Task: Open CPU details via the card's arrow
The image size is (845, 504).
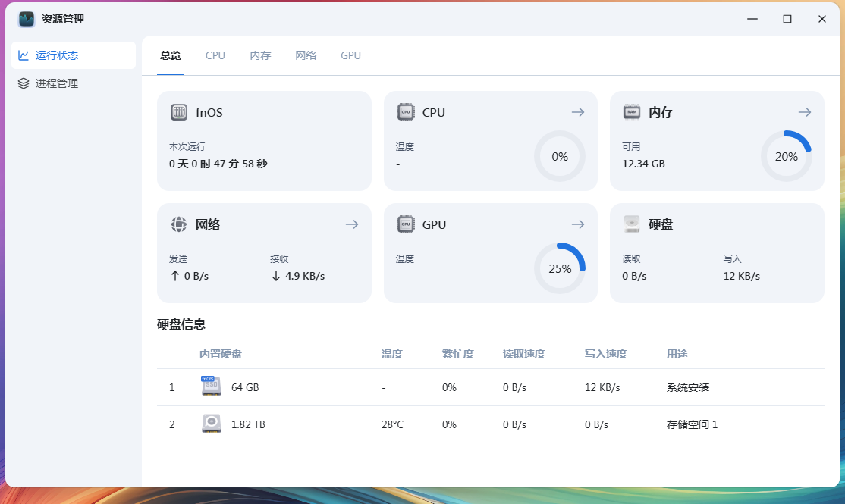Action: (x=578, y=111)
